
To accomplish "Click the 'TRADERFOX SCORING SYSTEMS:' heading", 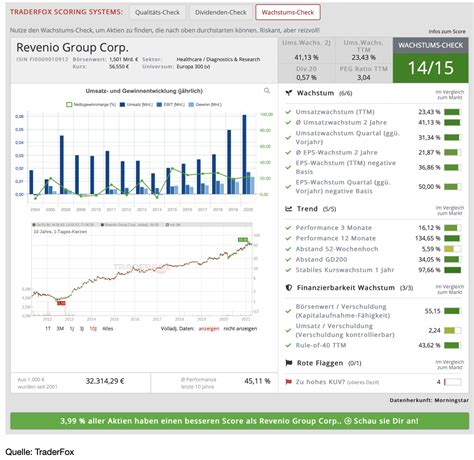I will click(x=66, y=12).
